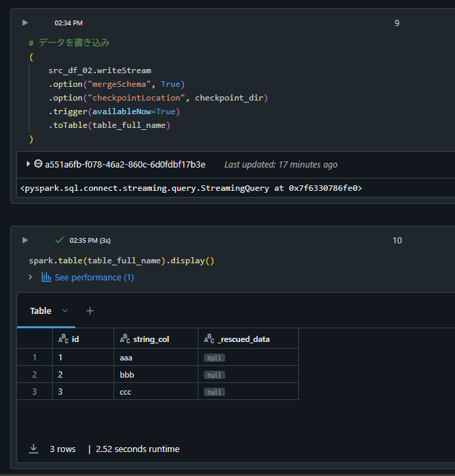Click the spark.table display code line

point(122,261)
